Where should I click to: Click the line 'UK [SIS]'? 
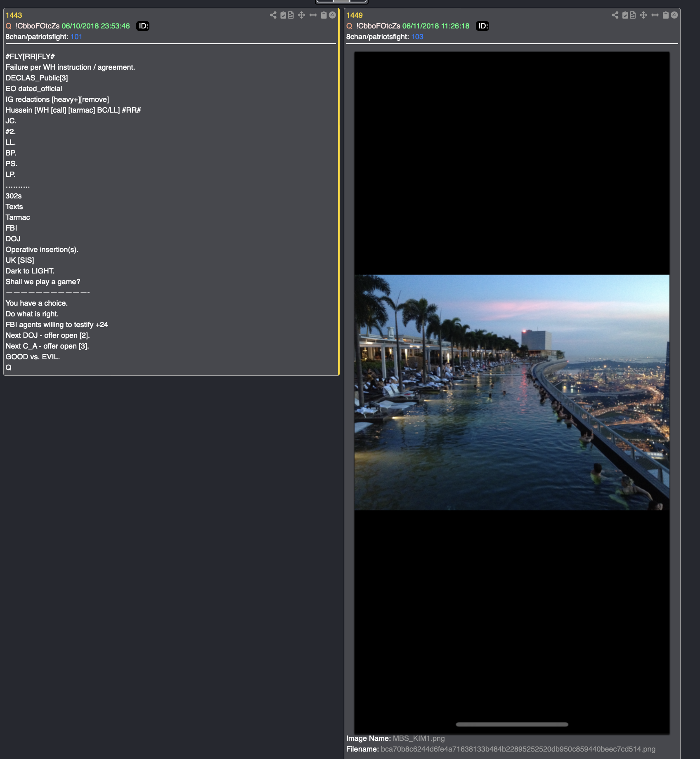point(20,260)
